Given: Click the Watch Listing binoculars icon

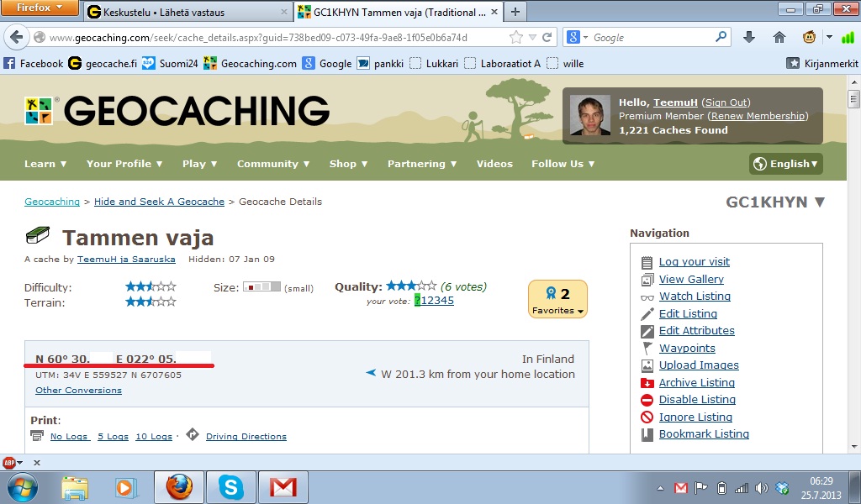Looking at the screenshot, I should click(x=647, y=297).
